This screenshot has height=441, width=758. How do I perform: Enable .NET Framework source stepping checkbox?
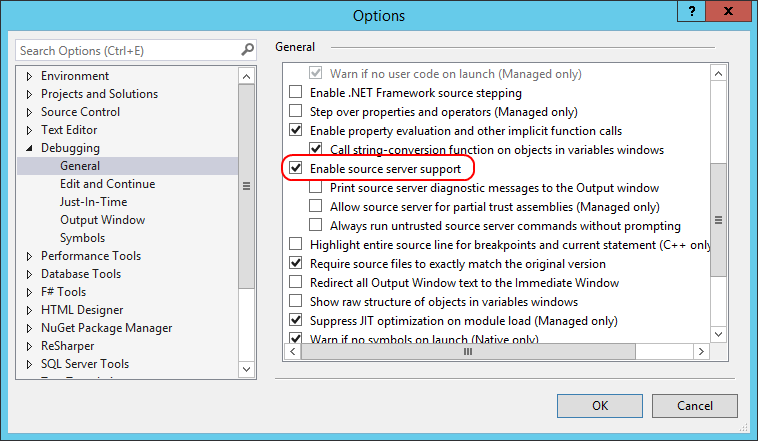[295, 92]
